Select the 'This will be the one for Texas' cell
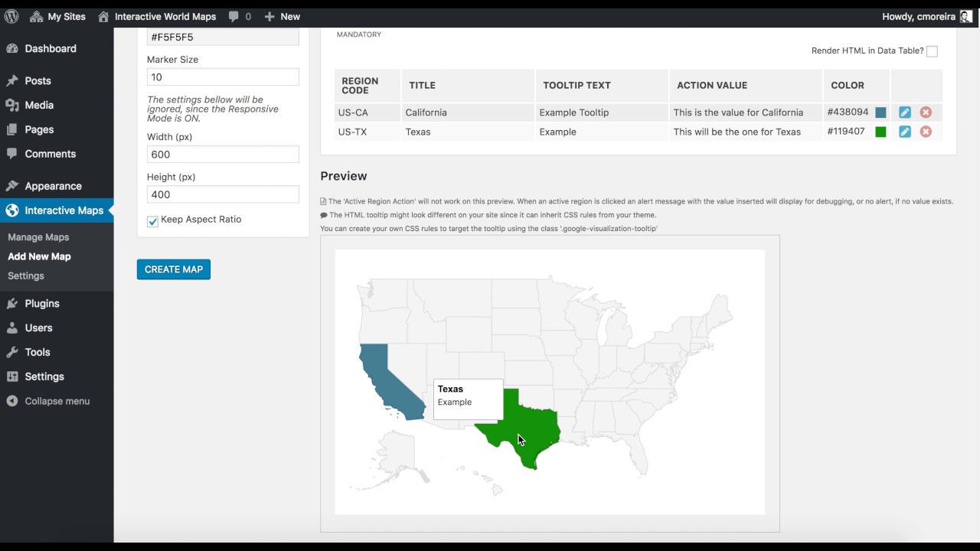The image size is (980, 551). pos(746,132)
